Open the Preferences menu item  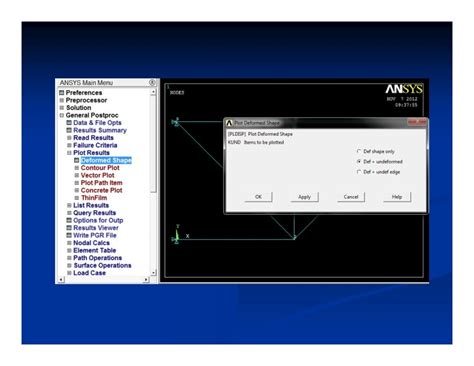coord(84,93)
